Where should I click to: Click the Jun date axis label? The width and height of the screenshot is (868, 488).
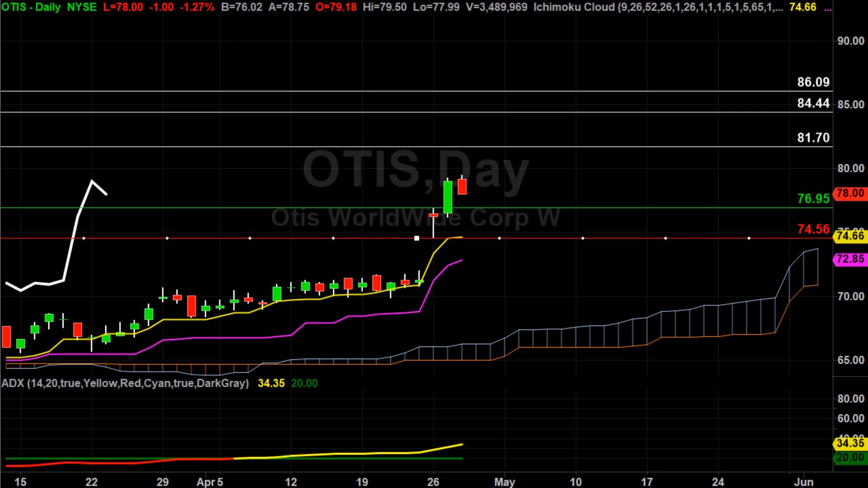[803, 482]
